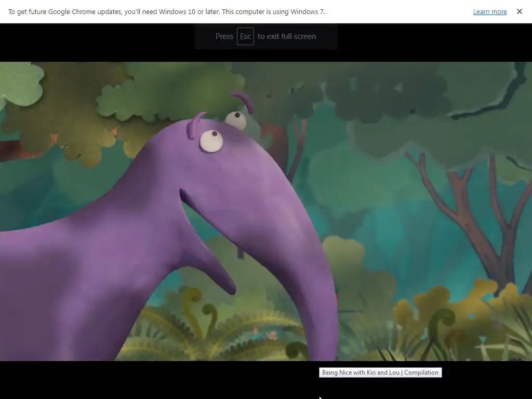Dismiss the Chrome update notification bar

tap(520, 11)
